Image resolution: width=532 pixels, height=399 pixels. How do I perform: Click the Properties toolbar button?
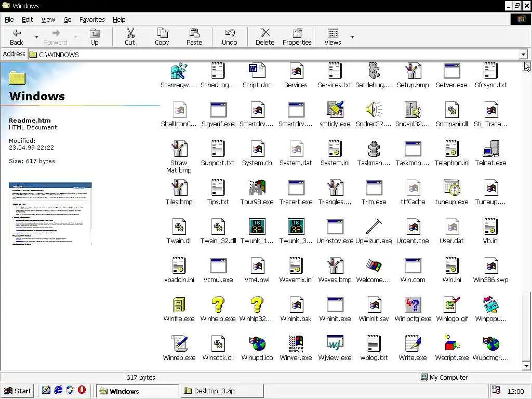click(x=297, y=37)
